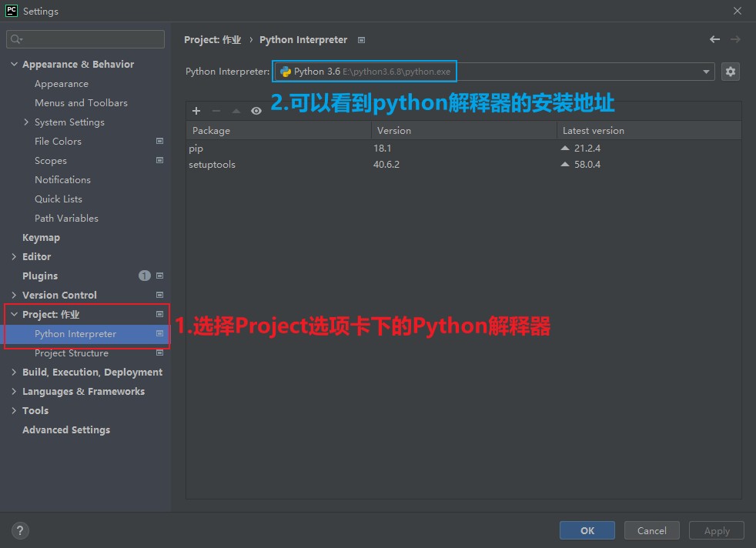
Task: Select the Appearance settings page
Action: [x=62, y=83]
